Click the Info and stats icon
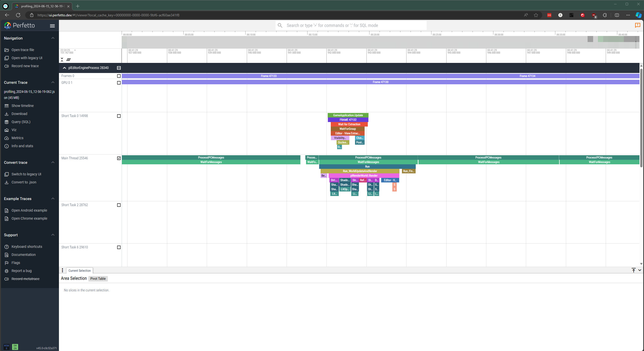 pyautogui.click(x=7, y=146)
